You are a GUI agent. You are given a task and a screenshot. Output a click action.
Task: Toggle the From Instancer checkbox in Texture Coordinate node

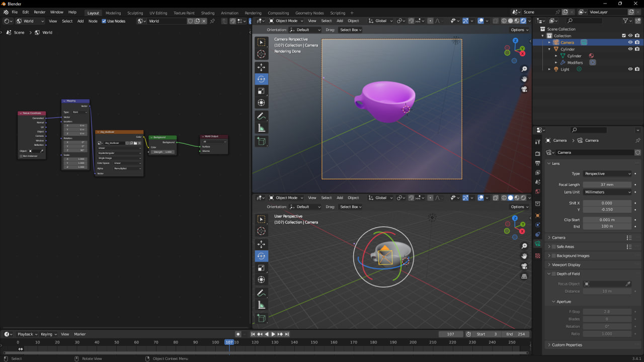point(21,156)
